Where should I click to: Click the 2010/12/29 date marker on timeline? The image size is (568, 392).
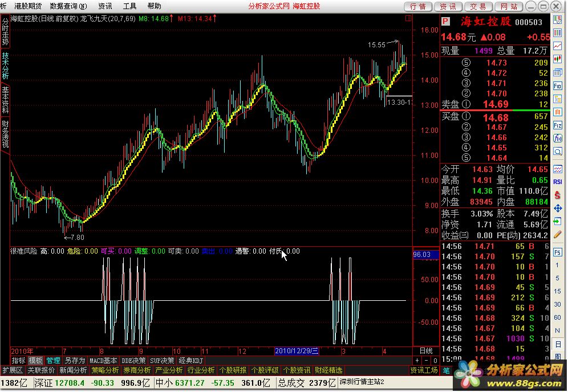297,351
